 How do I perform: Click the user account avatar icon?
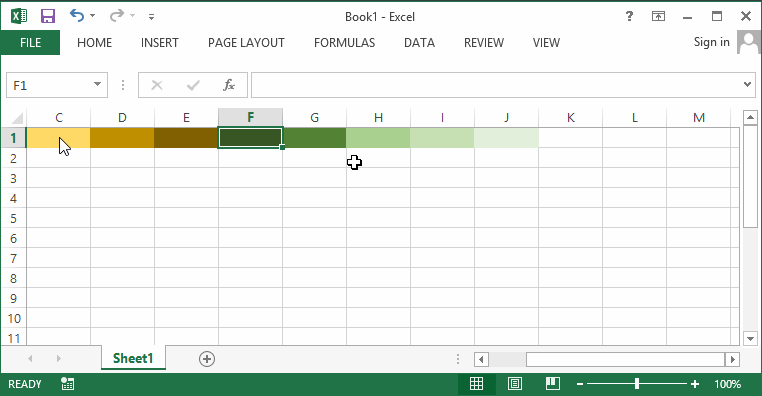pyautogui.click(x=748, y=42)
